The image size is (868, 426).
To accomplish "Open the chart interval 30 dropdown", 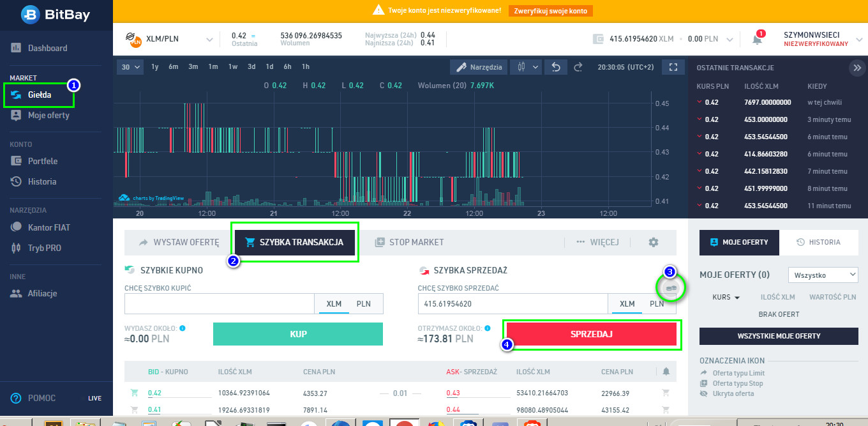I will [130, 66].
